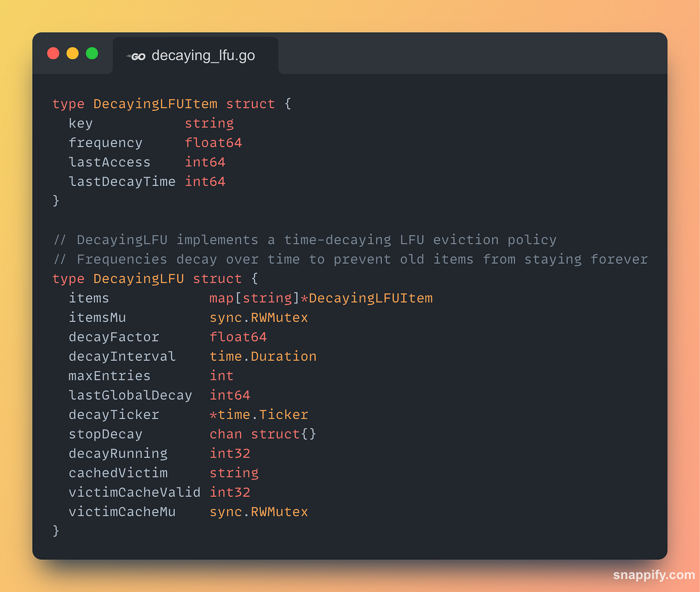Click the 'key' field name
This screenshot has height=592, width=700.
[81, 124]
